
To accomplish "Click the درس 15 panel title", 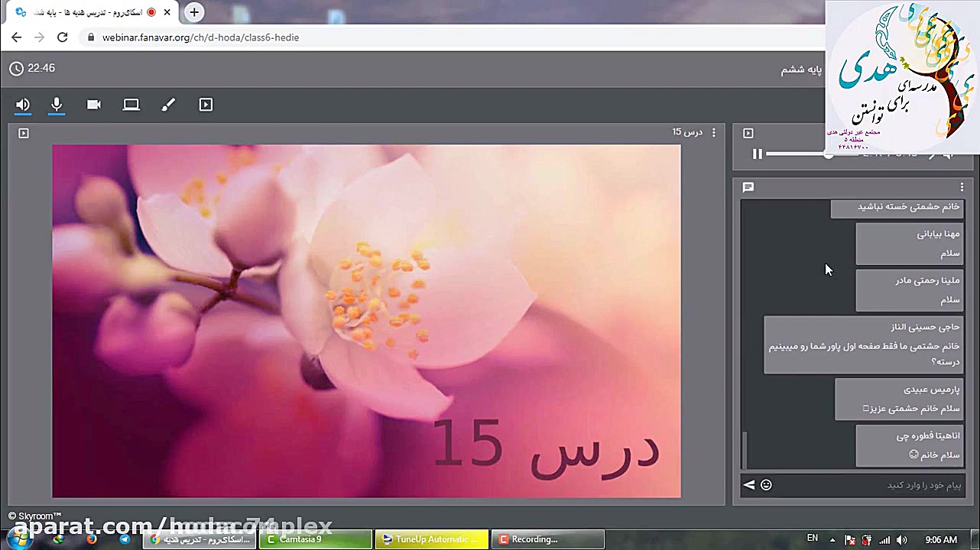I will pos(687,132).
